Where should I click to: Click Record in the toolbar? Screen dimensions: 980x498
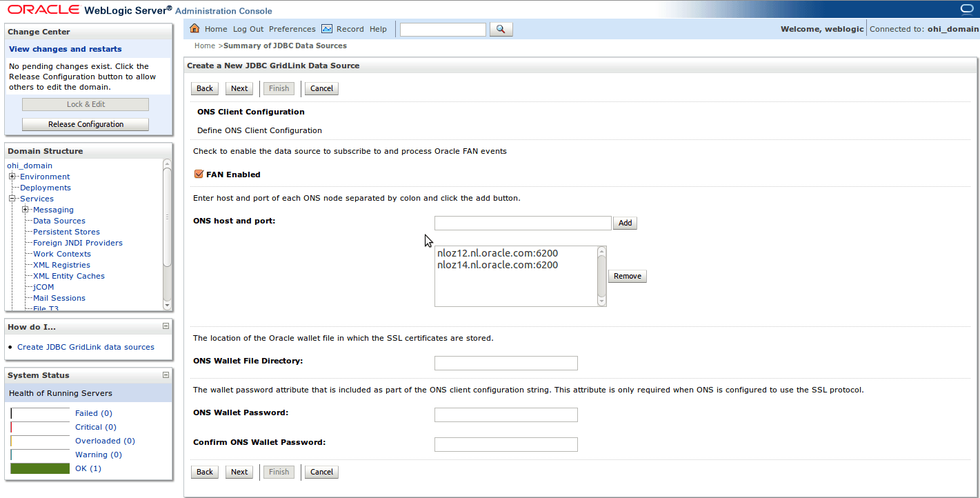point(350,29)
